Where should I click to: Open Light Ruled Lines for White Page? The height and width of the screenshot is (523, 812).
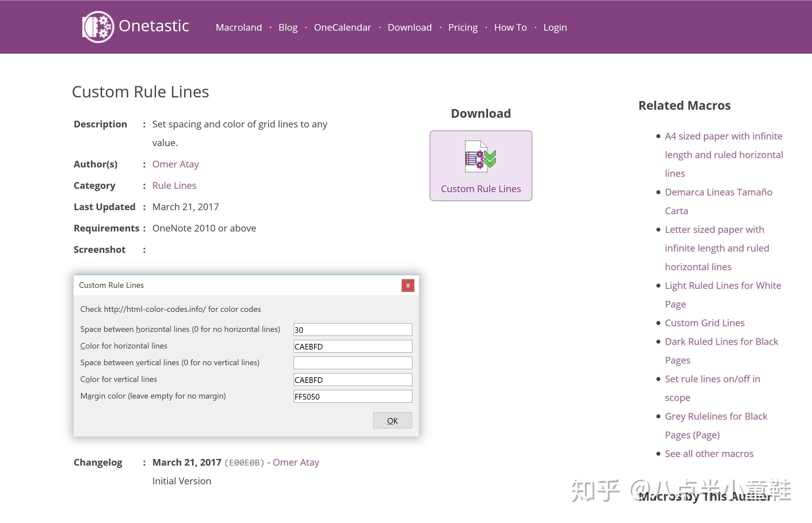pyautogui.click(x=722, y=286)
